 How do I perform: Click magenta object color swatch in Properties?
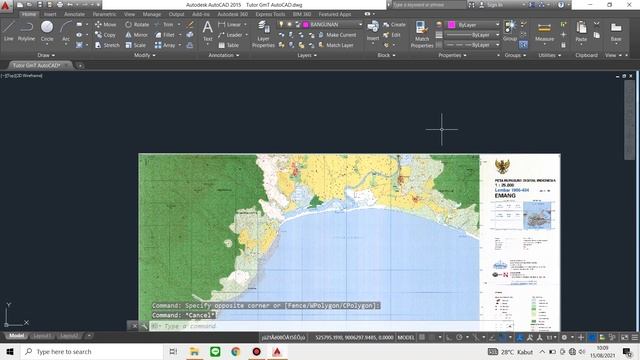click(451, 25)
